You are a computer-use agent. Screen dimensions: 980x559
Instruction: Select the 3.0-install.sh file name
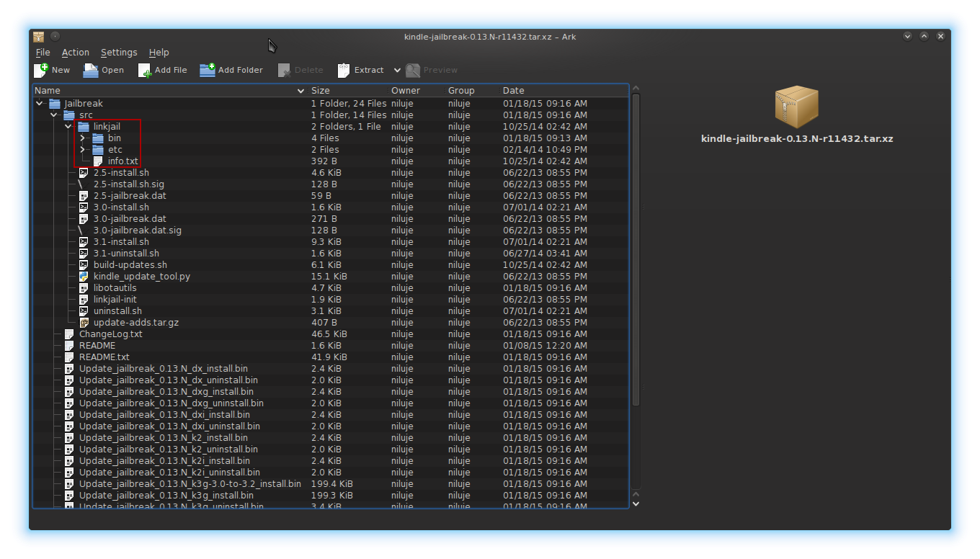coord(121,207)
